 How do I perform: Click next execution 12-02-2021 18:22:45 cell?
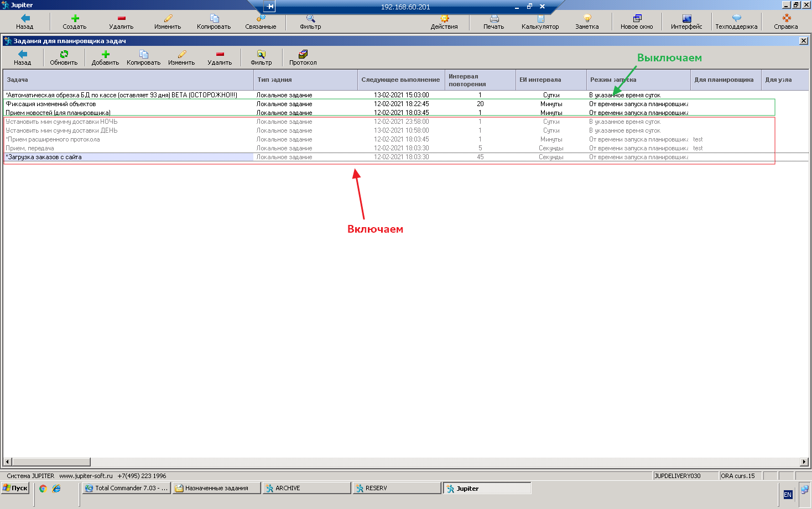tap(402, 104)
